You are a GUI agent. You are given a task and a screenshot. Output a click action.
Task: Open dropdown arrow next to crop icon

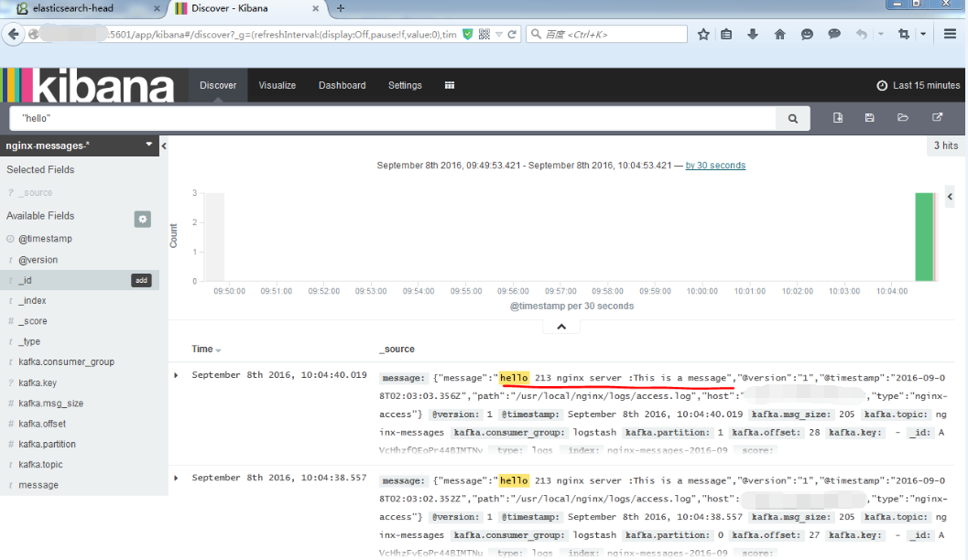click(x=923, y=35)
